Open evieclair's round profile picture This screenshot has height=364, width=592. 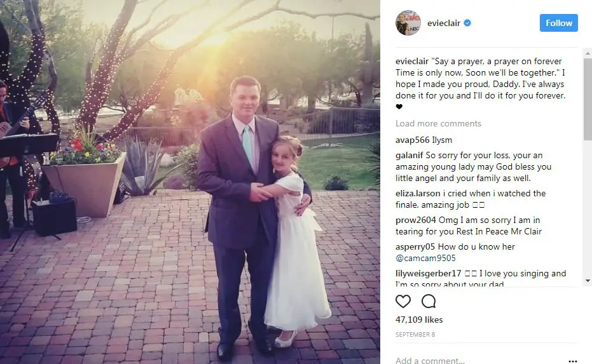pyautogui.click(x=408, y=23)
